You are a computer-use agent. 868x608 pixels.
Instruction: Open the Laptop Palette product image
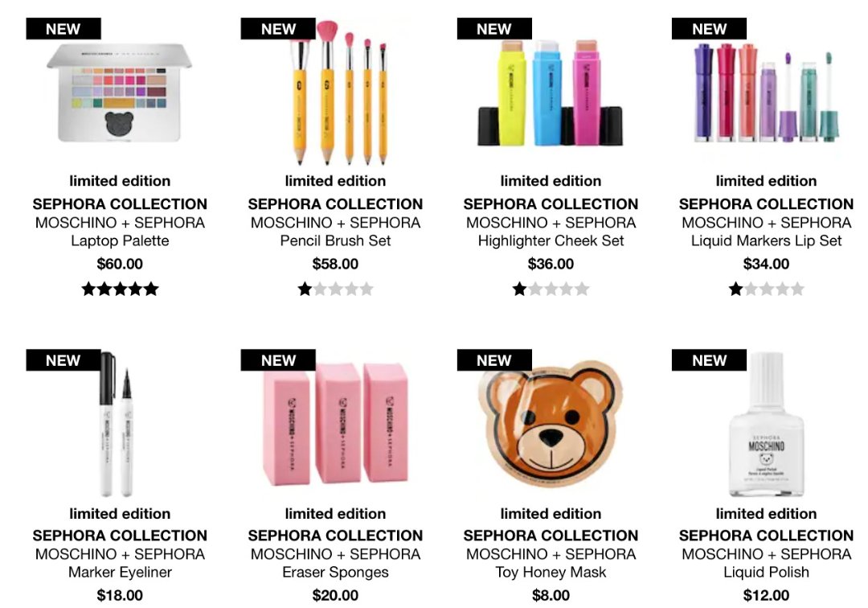120,92
